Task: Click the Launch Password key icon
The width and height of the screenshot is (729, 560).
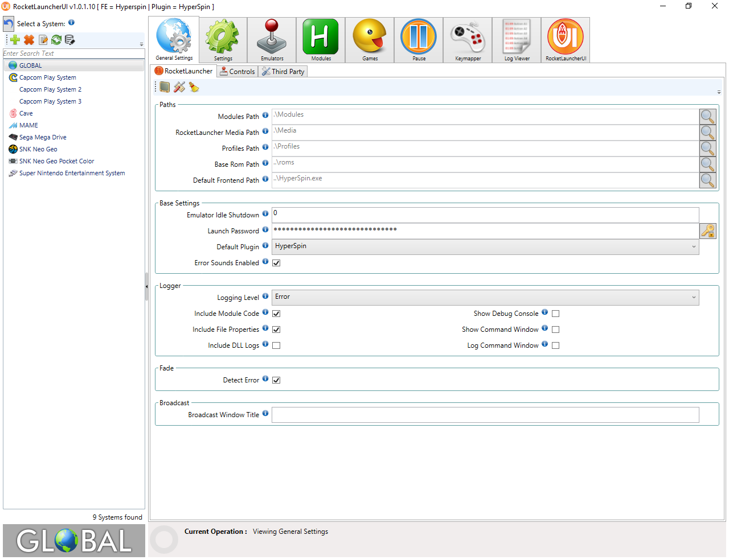Action: tap(707, 231)
